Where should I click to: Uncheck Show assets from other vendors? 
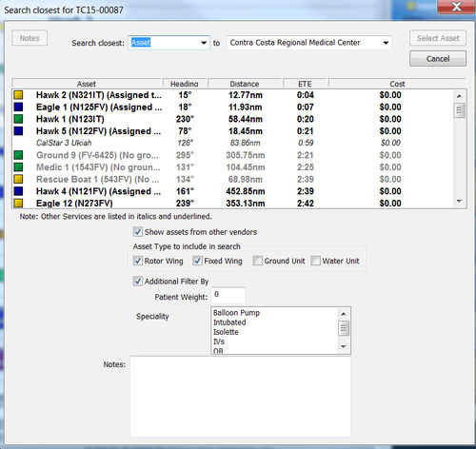(137, 232)
